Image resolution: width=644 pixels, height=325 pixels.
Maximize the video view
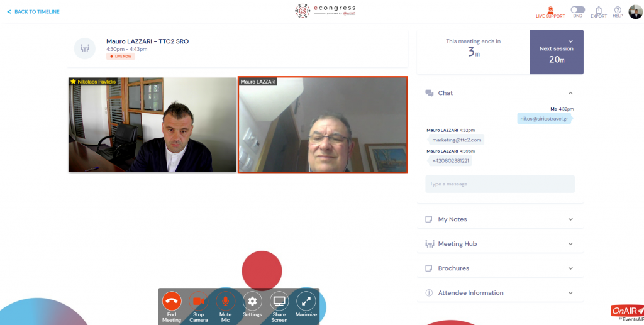pos(306,301)
